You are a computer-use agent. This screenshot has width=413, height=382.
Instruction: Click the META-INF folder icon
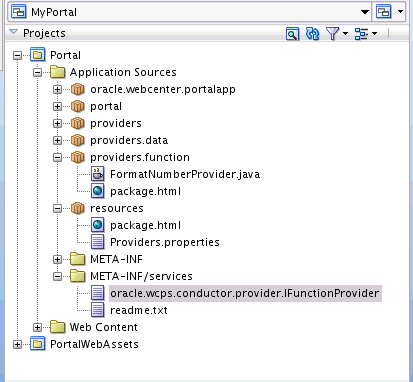coord(78,259)
